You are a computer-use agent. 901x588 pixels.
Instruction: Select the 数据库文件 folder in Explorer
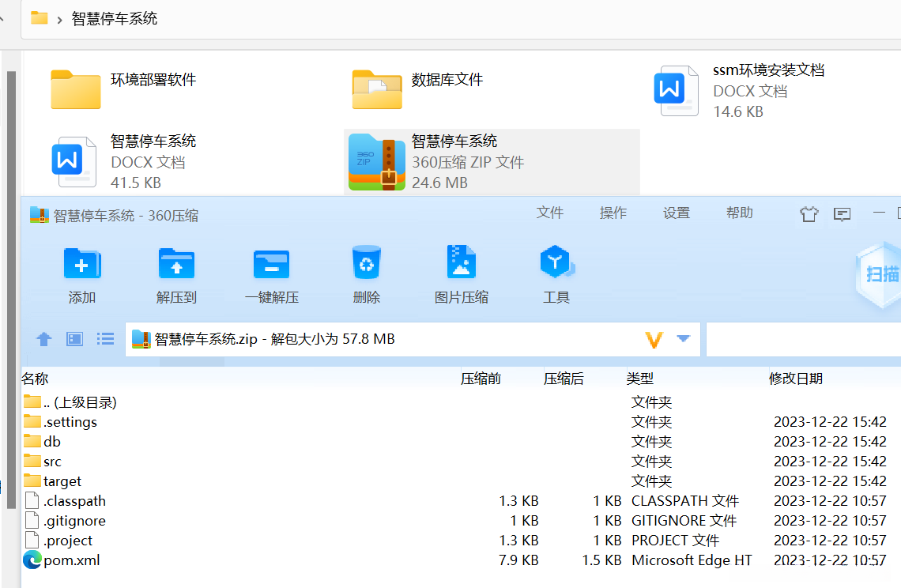coord(418,89)
